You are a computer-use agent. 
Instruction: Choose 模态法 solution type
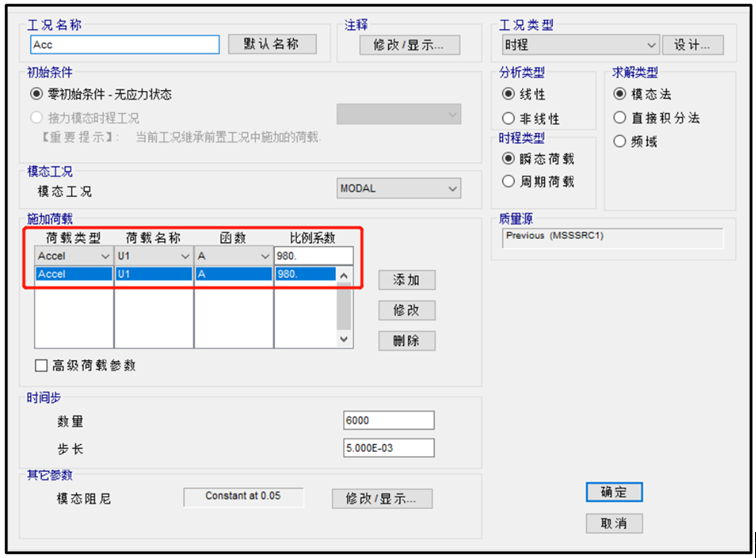[x=620, y=94]
